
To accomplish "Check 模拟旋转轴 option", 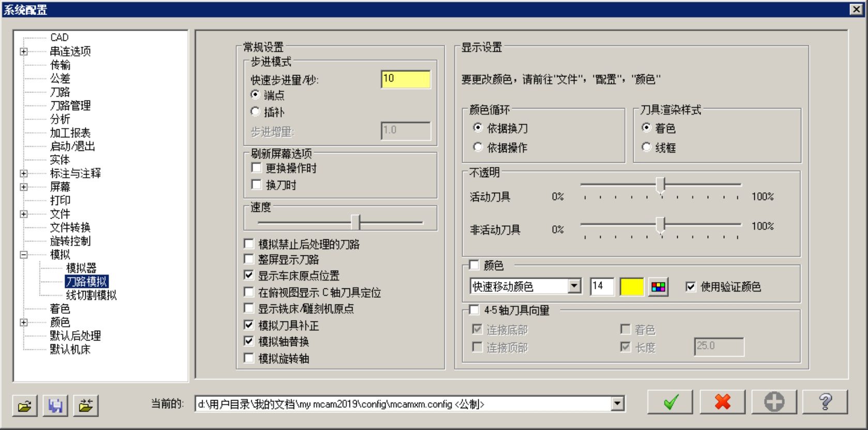I will pyautogui.click(x=249, y=358).
